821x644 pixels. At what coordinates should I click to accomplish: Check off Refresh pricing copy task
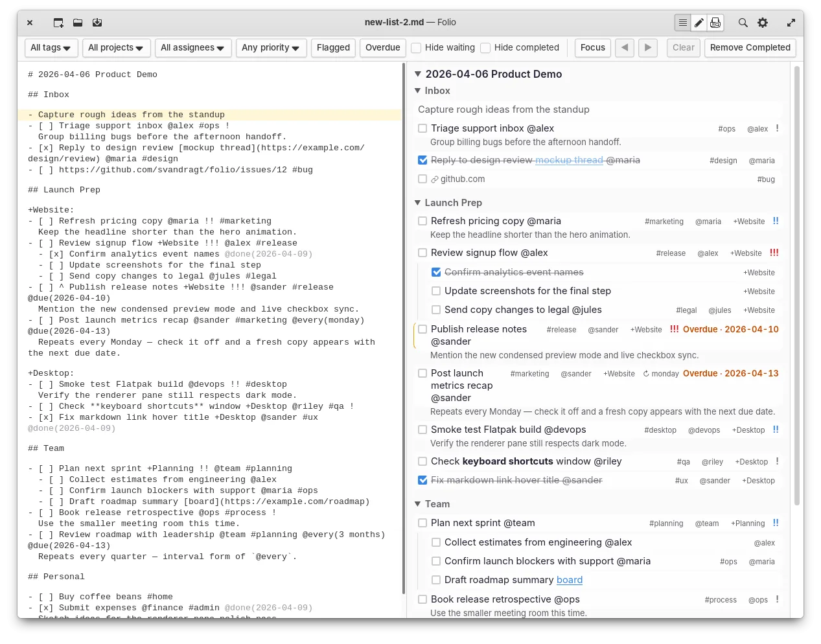pos(422,221)
